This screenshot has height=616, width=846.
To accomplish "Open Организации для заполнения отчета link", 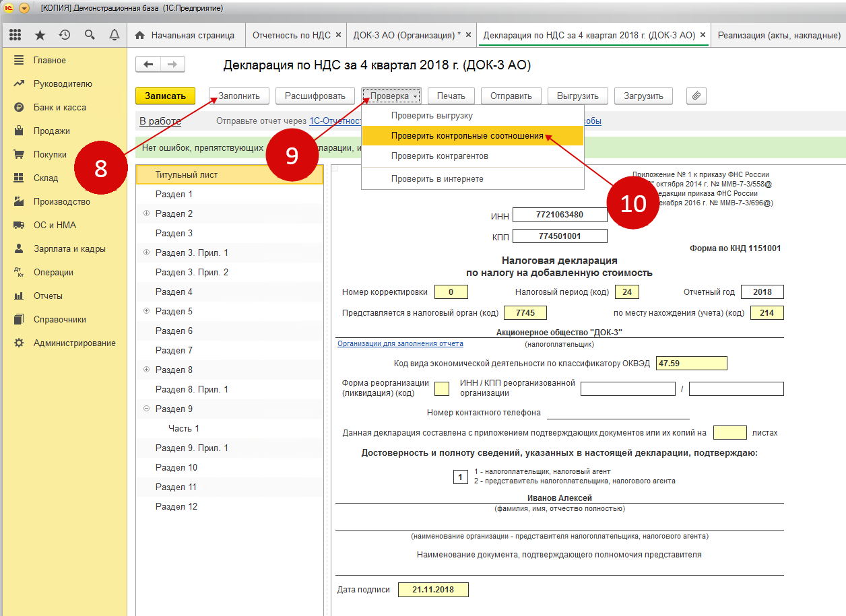I will tap(400, 344).
